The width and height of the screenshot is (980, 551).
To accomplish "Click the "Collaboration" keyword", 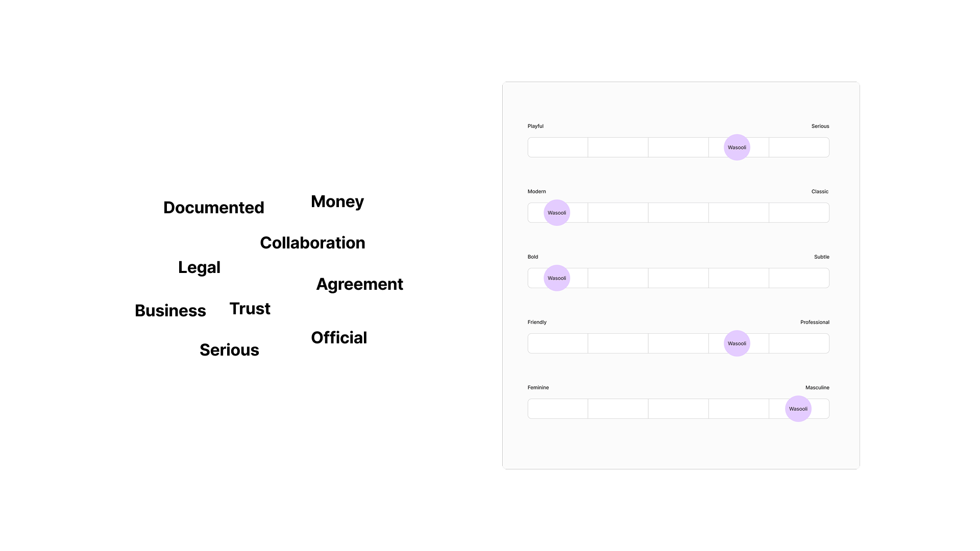I will click(x=312, y=243).
